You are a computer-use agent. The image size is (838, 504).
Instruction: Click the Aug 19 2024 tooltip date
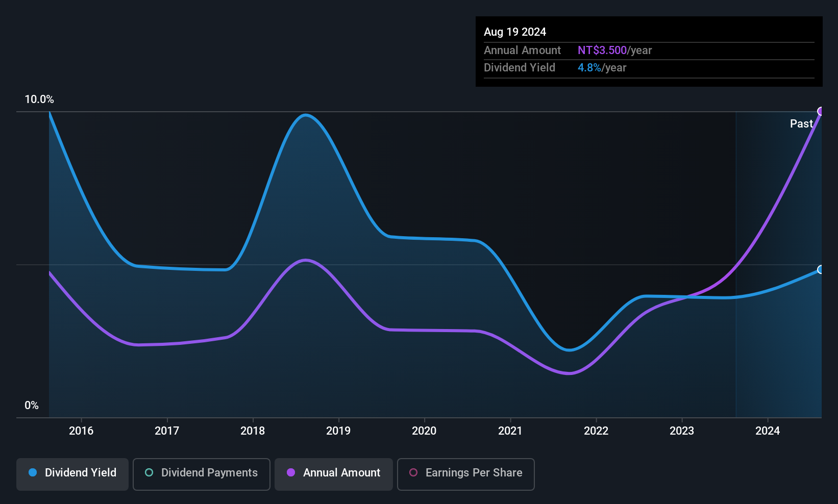[x=515, y=32]
